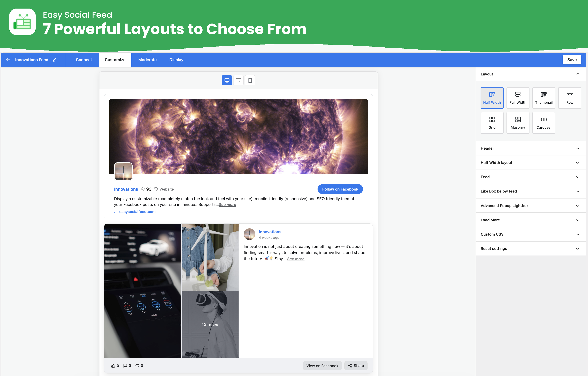Collapse the Layout section
The width and height of the screenshot is (588, 376).
[531, 74]
